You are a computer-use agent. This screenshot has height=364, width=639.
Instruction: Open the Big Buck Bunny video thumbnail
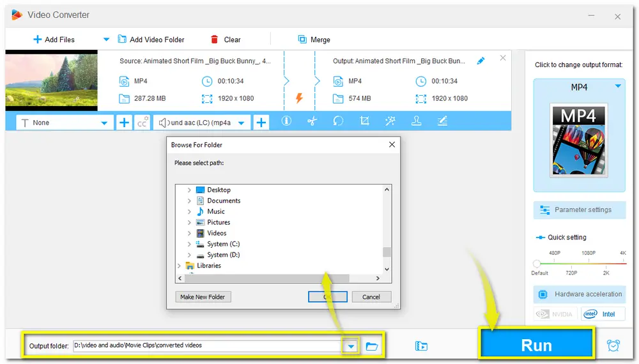[x=51, y=80]
